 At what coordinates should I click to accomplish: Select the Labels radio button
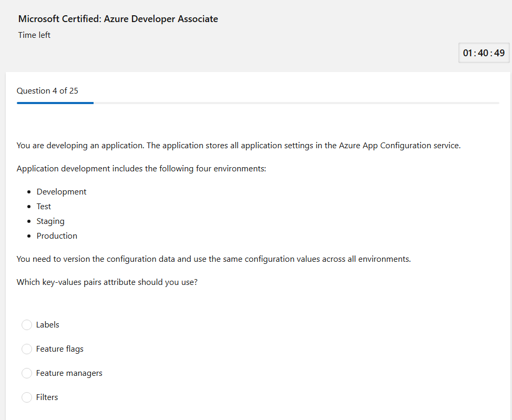(x=27, y=325)
